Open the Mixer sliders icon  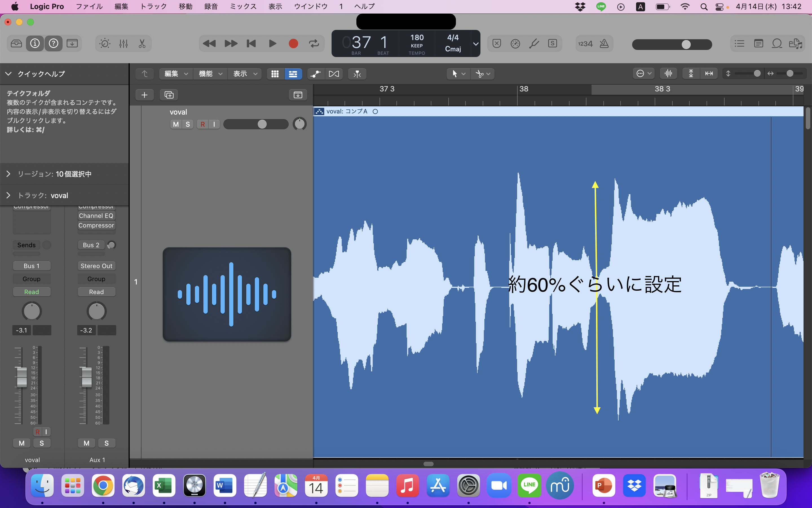[123, 44]
